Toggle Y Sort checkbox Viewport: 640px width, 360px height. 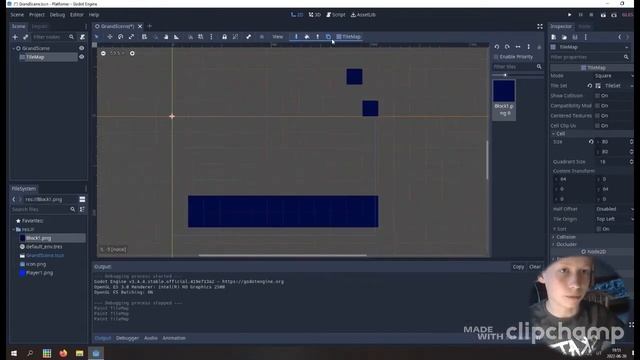(x=599, y=229)
